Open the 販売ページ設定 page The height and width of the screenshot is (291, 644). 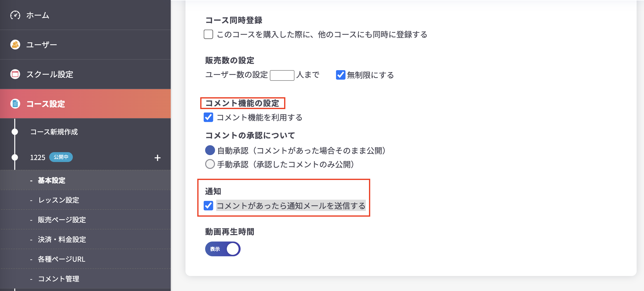click(x=61, y=220)
